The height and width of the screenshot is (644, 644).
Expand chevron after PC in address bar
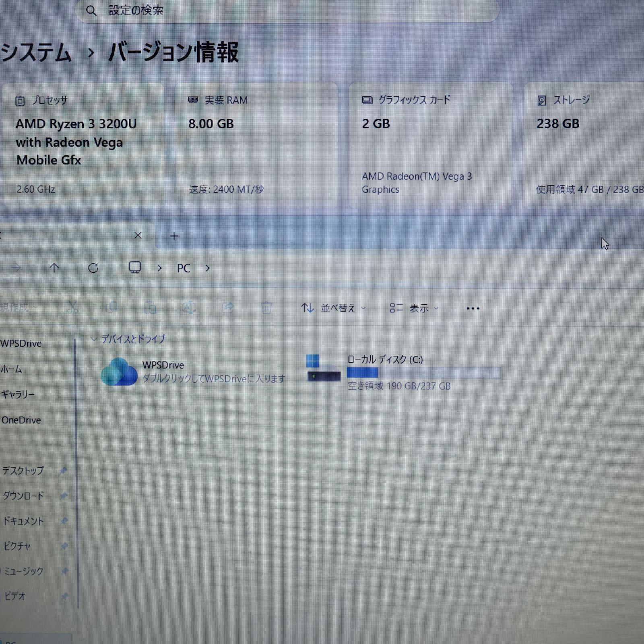point(208,268)
